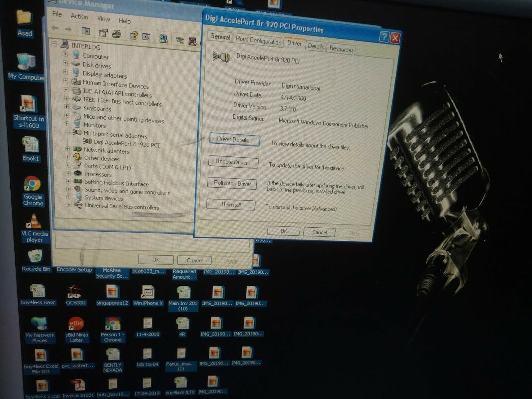Viewport: 532px width, 399px height.
Task: Click the Properties toolbar icon in Device Manager
Action: (x=103, y=33)
